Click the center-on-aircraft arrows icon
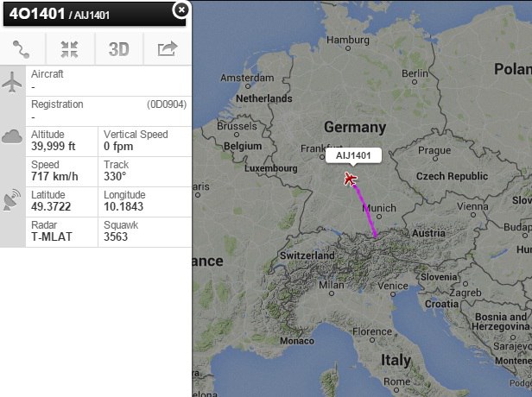The width and height of the screenshot is (532, 397). [x=70, y=49]
